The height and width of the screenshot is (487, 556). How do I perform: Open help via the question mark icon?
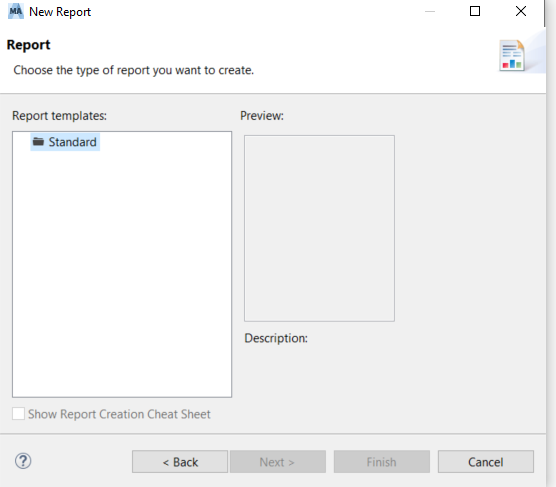click(x=23, y=461)
